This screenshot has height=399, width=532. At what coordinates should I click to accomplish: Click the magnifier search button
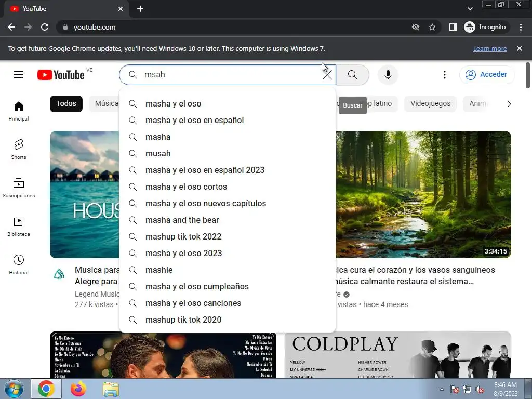click(x=353, y=75)
